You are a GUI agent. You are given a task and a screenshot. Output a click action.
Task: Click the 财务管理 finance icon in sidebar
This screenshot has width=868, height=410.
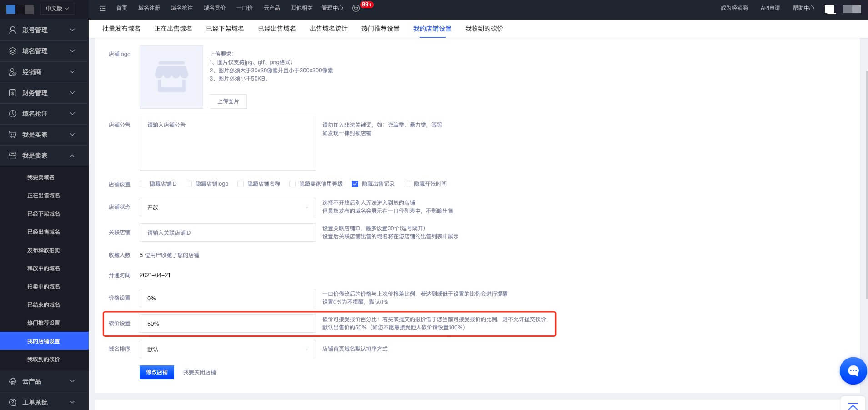[13, 93]
